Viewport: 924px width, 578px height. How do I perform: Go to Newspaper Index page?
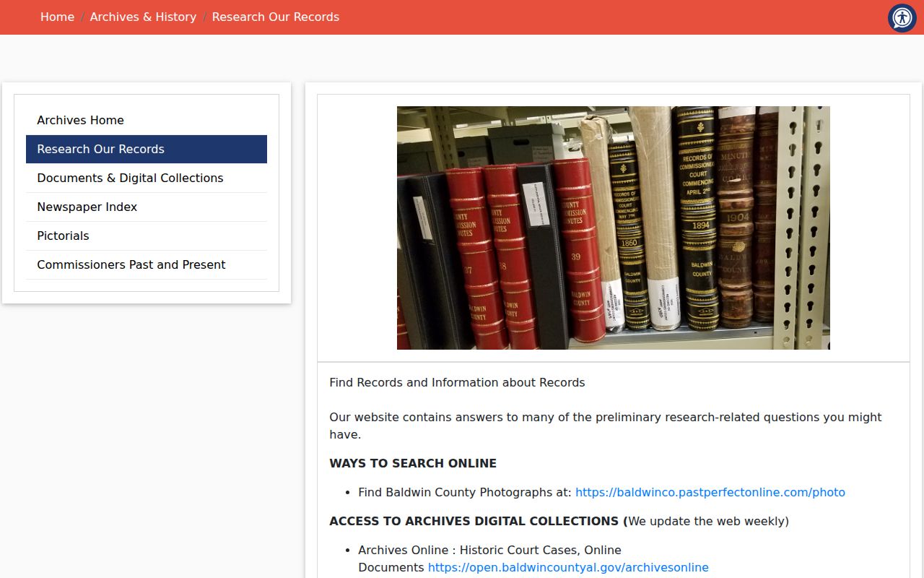(147, 207)
